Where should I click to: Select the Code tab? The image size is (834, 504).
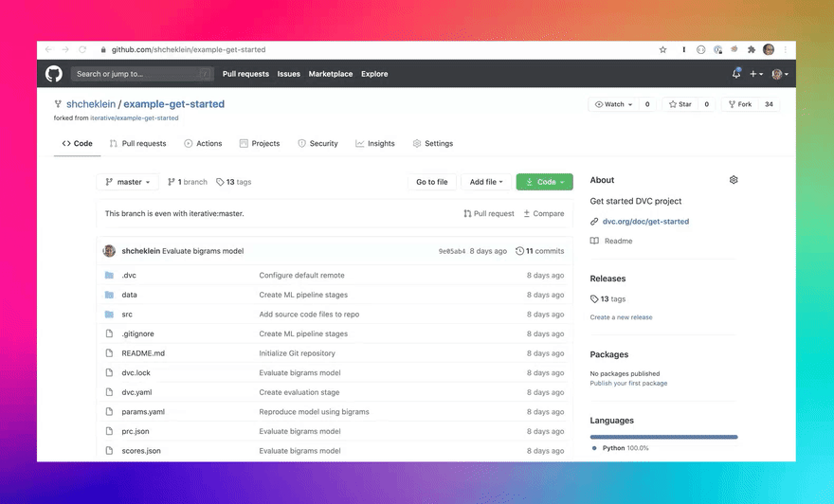[77, 144]
